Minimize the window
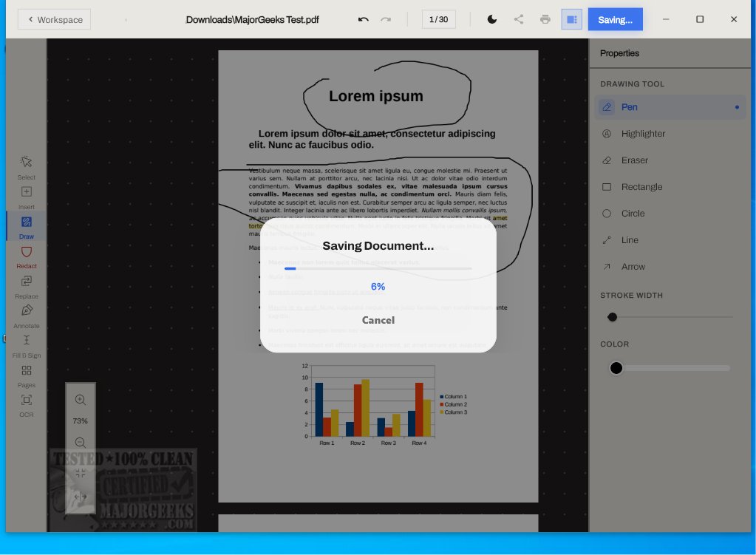This screenshot has height=555, width=756. (x=666, y=19)
